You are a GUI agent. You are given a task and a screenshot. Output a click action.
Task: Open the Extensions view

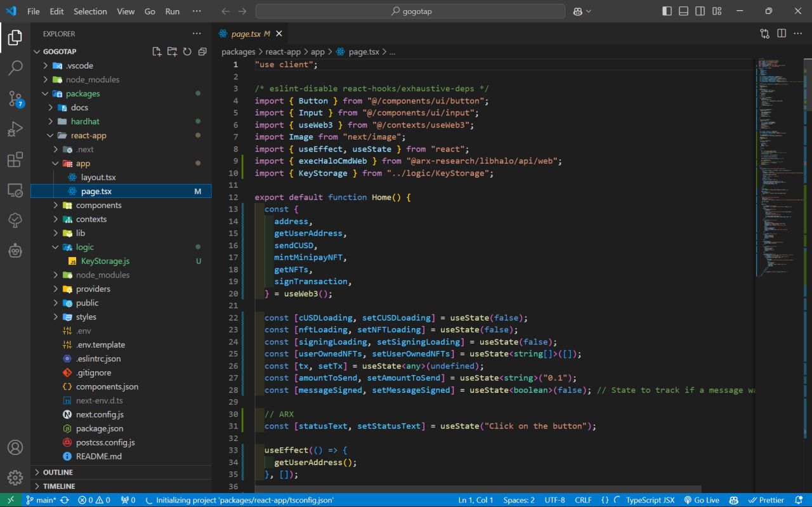point(15,159)
